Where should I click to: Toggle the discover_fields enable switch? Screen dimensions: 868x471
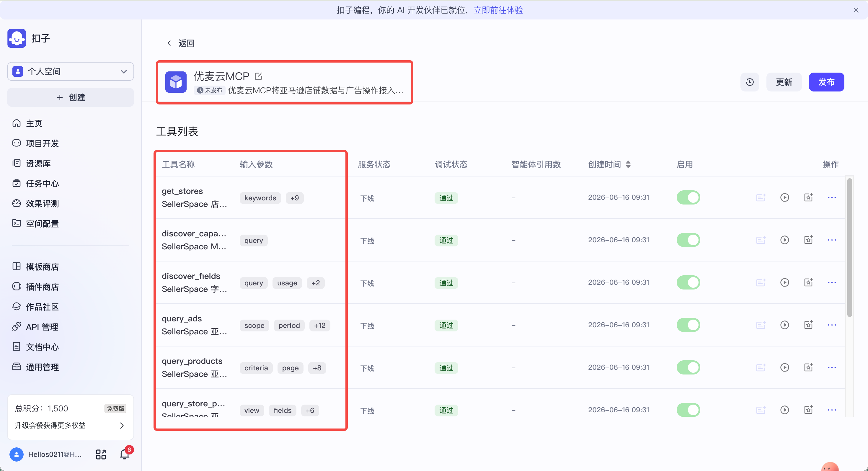pyautogui.click(x=688, y=282)
